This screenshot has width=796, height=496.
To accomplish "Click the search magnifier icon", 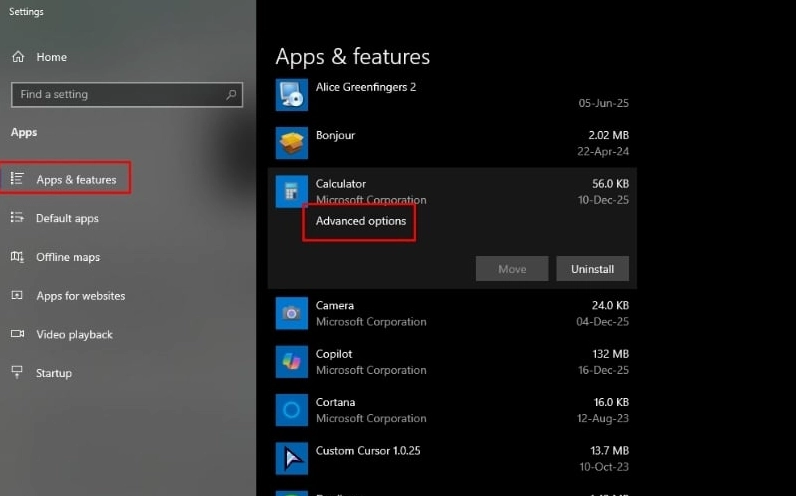I will 231,94.
